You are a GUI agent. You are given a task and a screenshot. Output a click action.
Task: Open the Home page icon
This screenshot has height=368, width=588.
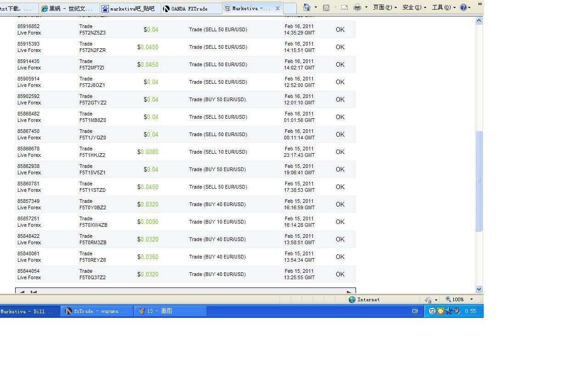pos(307,7)
